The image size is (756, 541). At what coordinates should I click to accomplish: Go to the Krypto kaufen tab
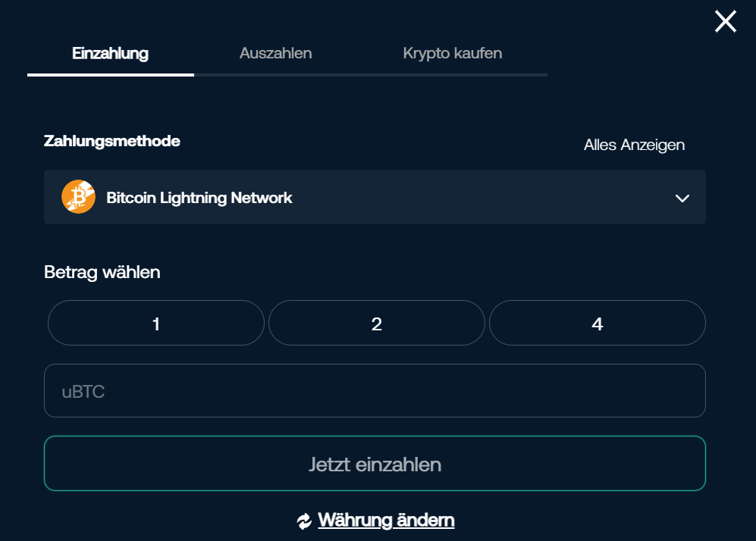(452, 53)
